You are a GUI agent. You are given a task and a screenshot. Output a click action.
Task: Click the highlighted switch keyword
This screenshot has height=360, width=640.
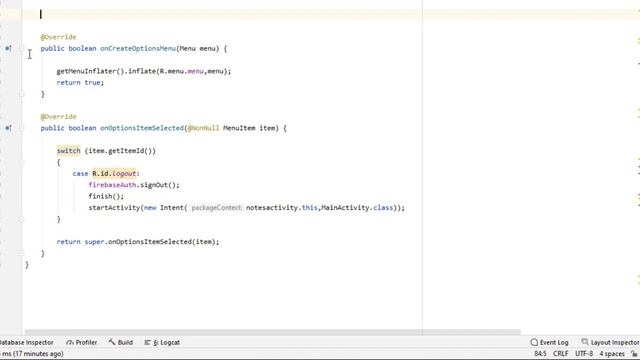tap(69, 151)
